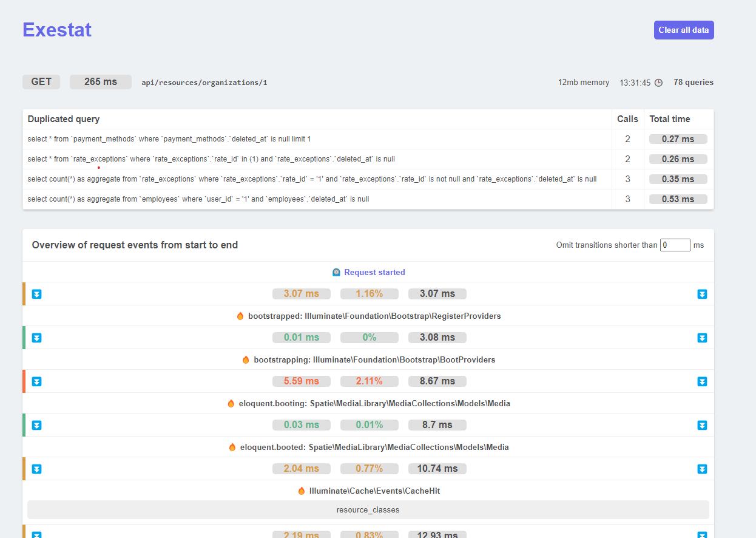Click the Request started icon
Image resolution: width=756 pixels, height=538 pixels.
[336, 273]
